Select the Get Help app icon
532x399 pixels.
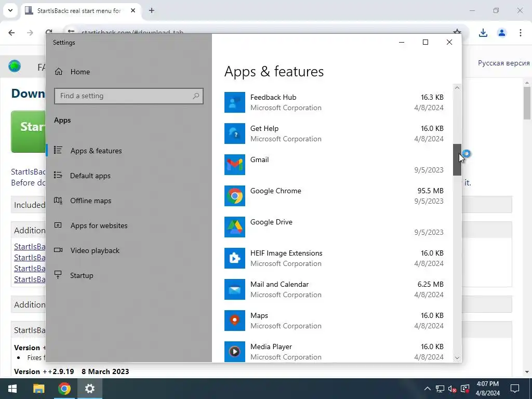[x=234, y=134]
